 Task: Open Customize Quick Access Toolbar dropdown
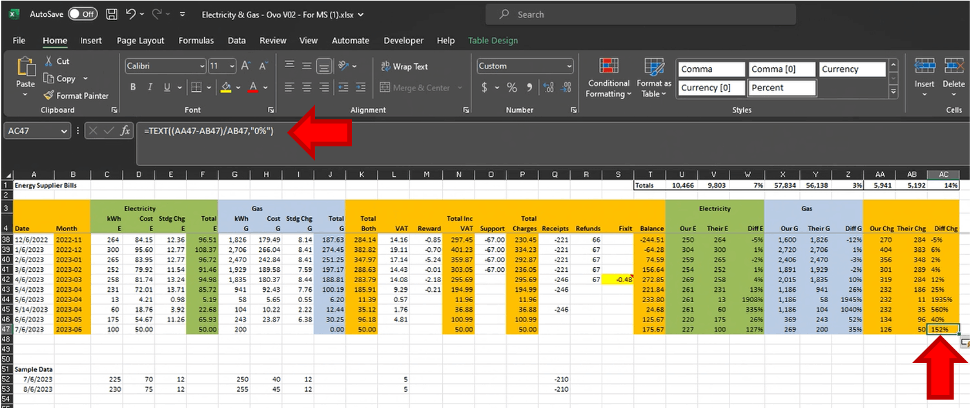click(x=182, y=14)
